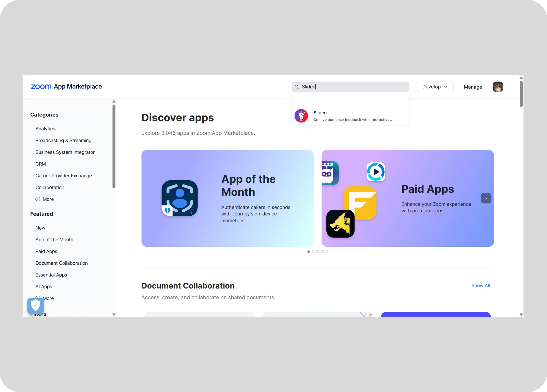
Task: Click the Journey biometrics app icon
Action: (x=179, y=198)
